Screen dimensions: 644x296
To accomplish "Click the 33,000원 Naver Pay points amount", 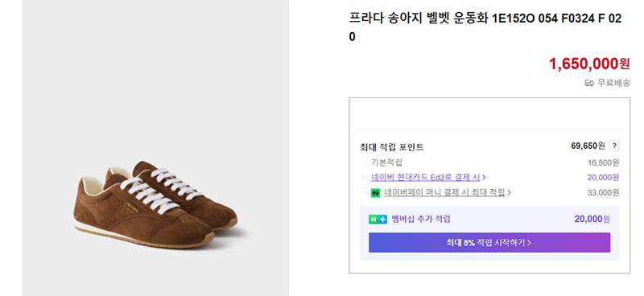I will coord(603,192).
